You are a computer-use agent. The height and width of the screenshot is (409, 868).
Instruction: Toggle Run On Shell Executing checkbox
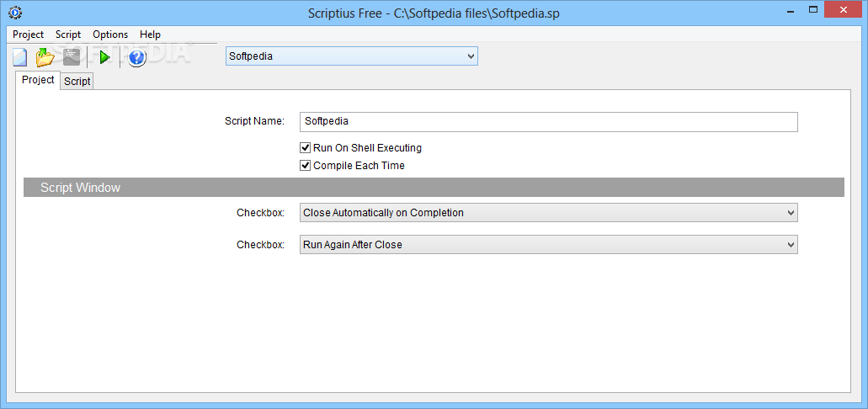click(x=305, y=148)
